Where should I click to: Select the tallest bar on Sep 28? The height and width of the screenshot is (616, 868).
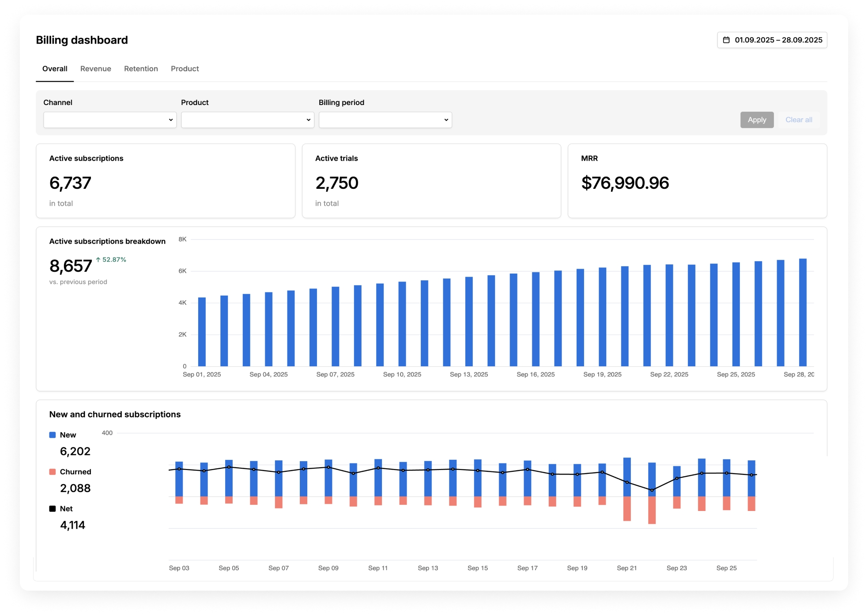click(803, 313)
